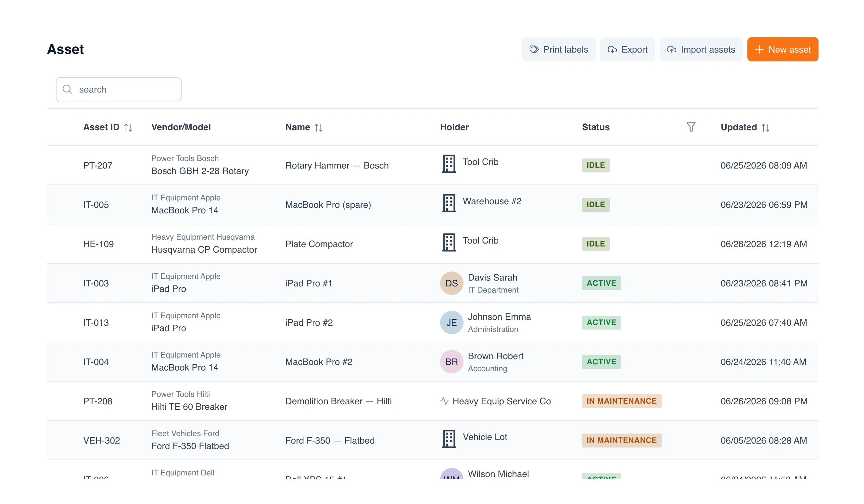The width and height of the screenshot is (864, 504).
Task: Select asset ID PT-207
Action: point(98,165)
